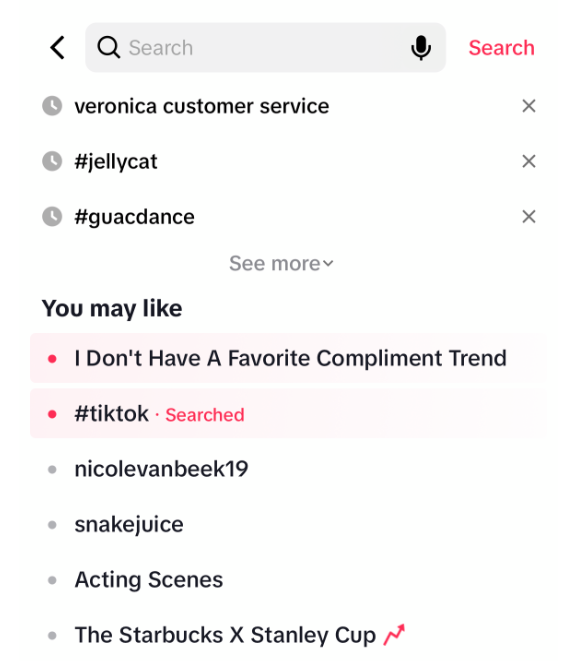Tap the back arrow icon

click(58, 48)
